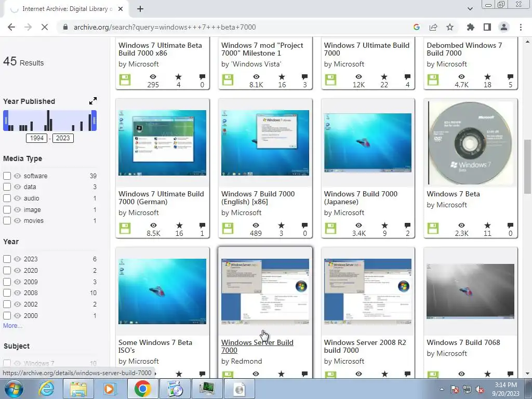Open Windows Start button
Image resolution: width=532 pixels, height=399 pixels.
[x=14, y=389]
